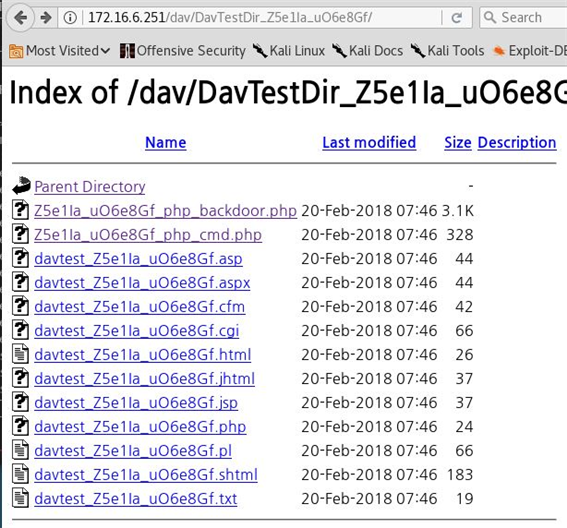Open davtest_Z5e1la_uO6e8Gf.cfm file
Image resolution: width=567 pixels, height=528 pixels.
[x=140, y=307]
